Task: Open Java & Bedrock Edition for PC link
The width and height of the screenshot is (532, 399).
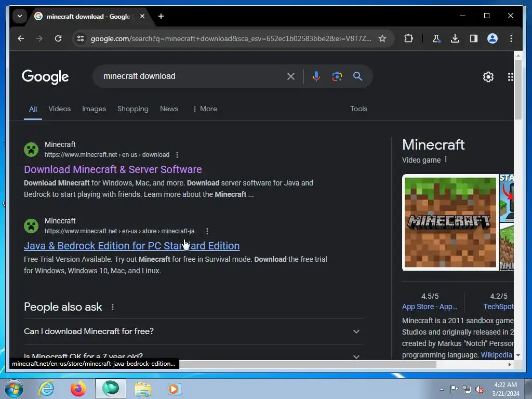Action: [x=131, y=246]
